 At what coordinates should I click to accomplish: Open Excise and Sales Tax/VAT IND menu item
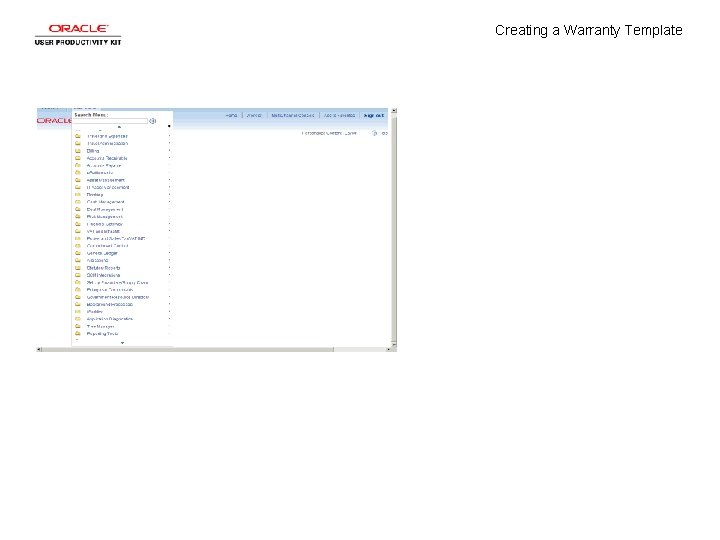(116, 239)
